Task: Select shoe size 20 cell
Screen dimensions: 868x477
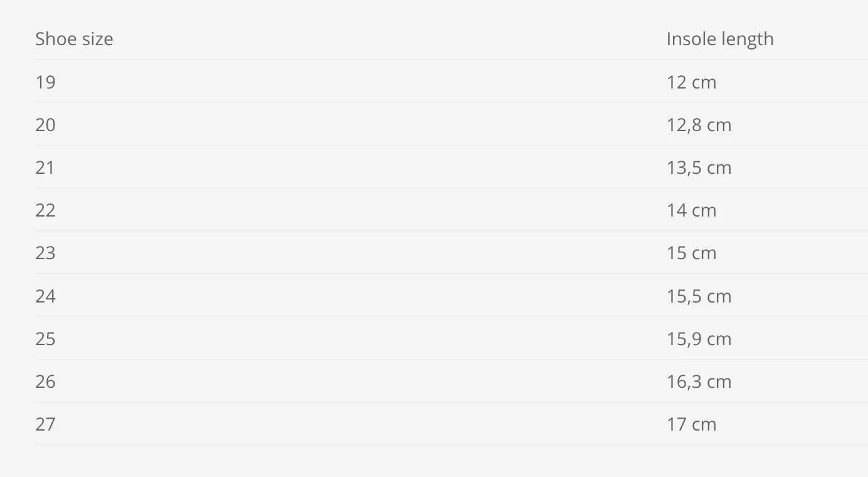Action: point(45,125)
